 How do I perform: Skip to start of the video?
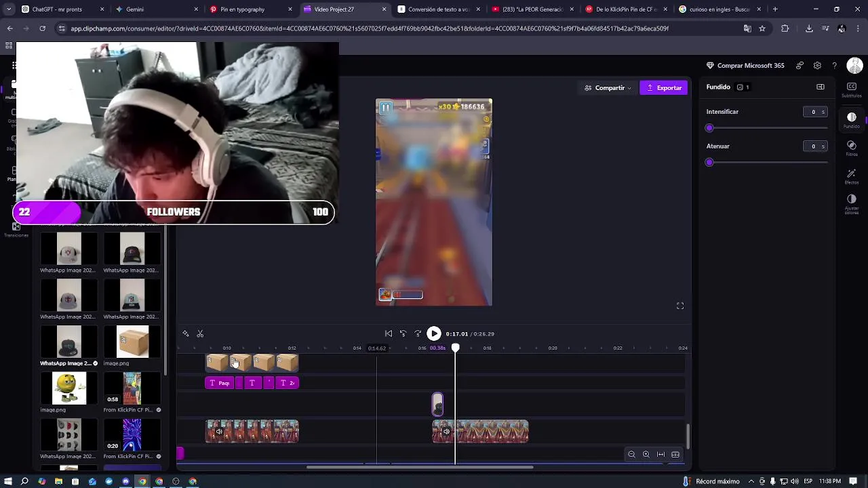point(389,333)
